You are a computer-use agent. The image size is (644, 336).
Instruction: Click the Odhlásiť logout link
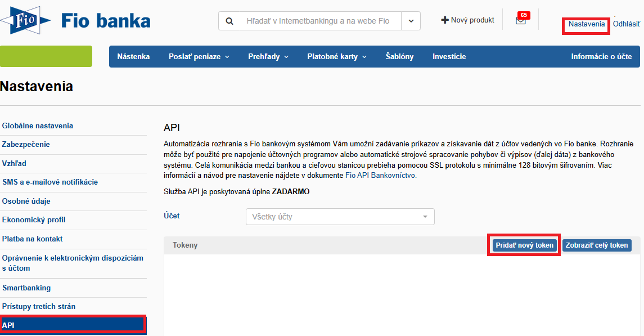click(x=626, y=24)
